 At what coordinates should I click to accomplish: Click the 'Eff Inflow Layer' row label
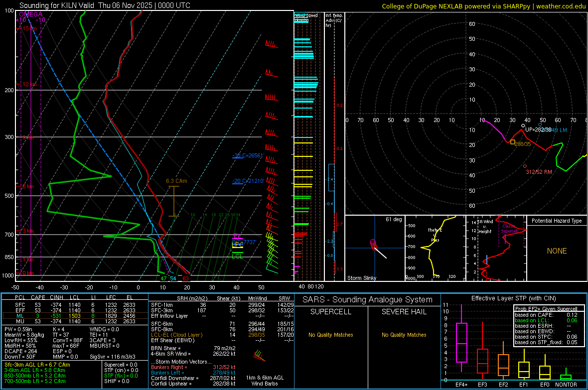coord(169,316)
